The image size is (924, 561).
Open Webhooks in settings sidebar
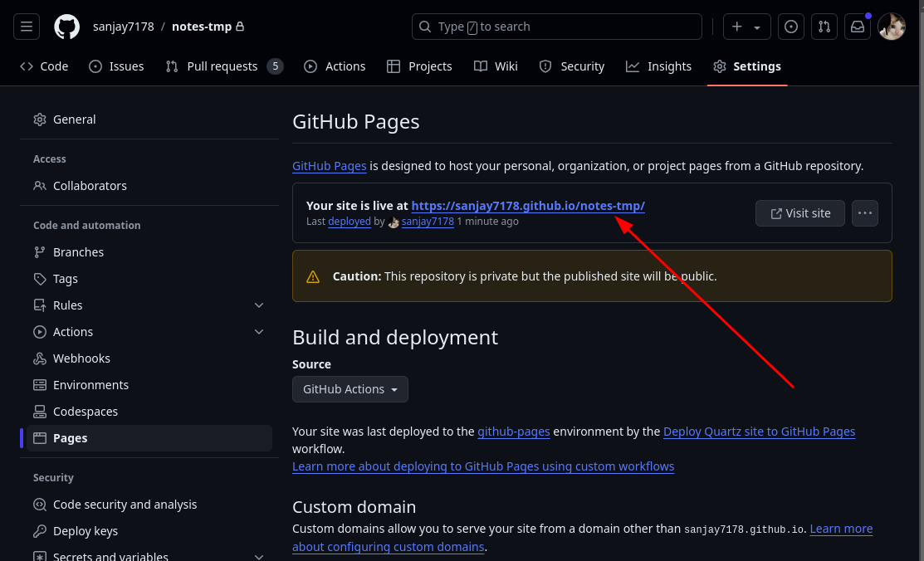[x=81, y=359]
